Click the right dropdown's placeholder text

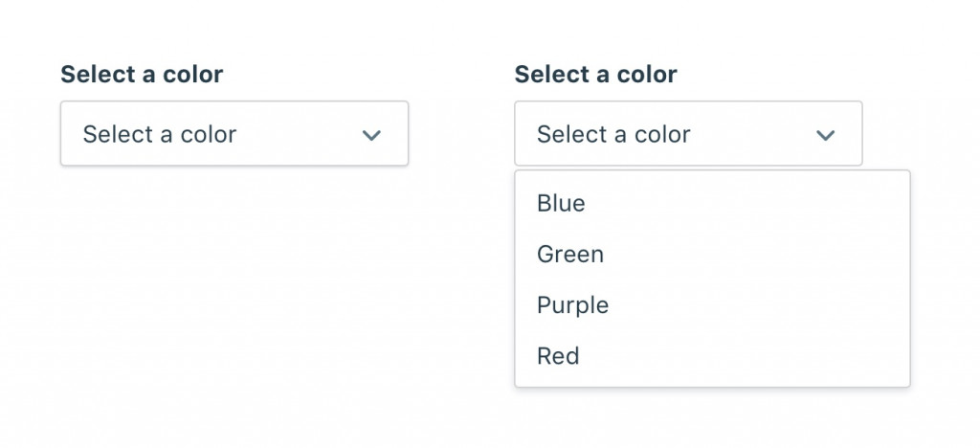pyautogui.click(x=613, y=135)
